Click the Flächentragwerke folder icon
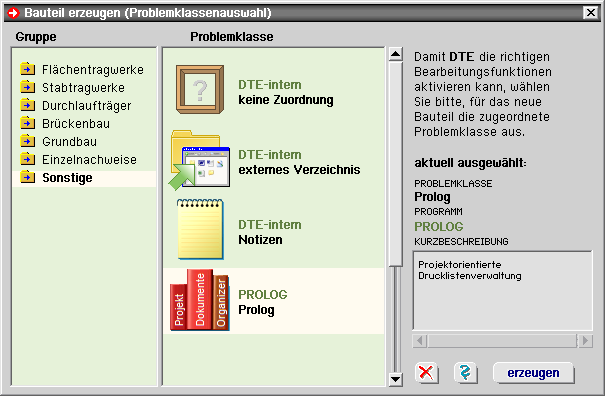The width and height of the screenshot is (605, 396). click(x=27, y=69)
